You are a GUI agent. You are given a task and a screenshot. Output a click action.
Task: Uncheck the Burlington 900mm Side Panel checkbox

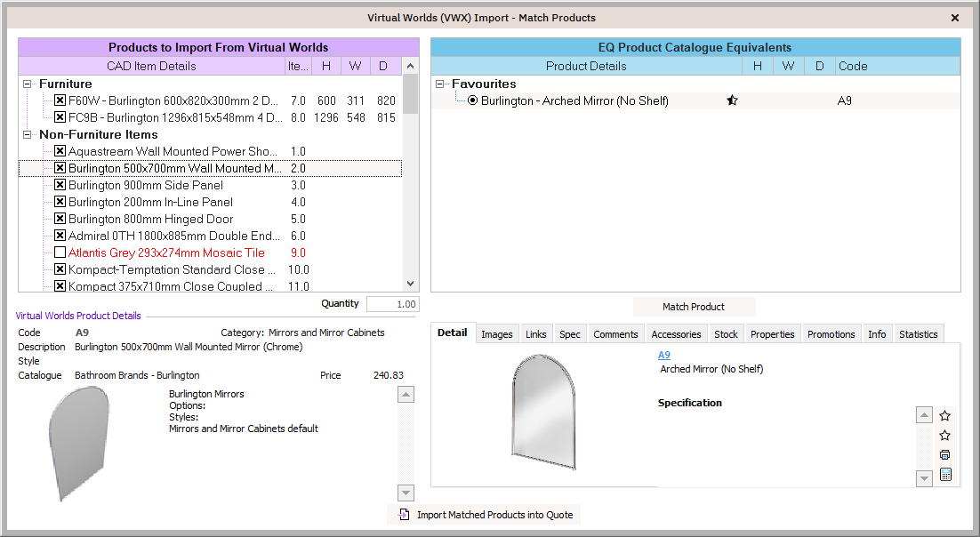click(60, 186)
